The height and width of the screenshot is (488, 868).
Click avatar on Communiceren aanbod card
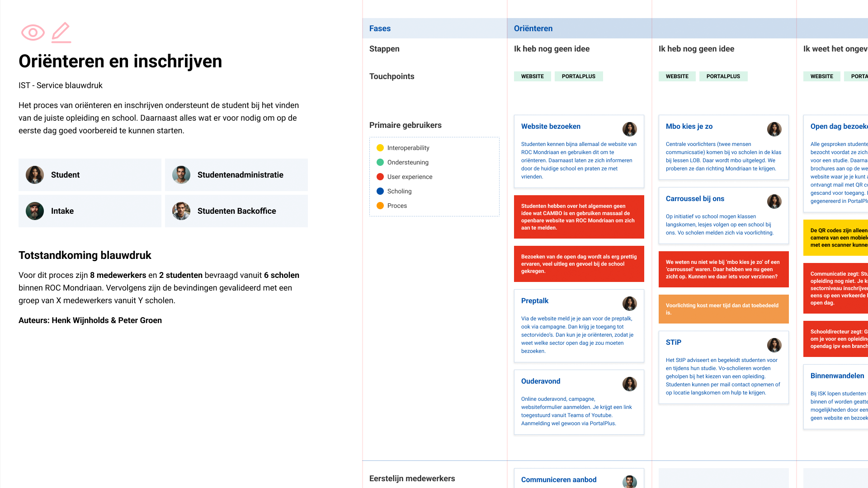[629, 482]
